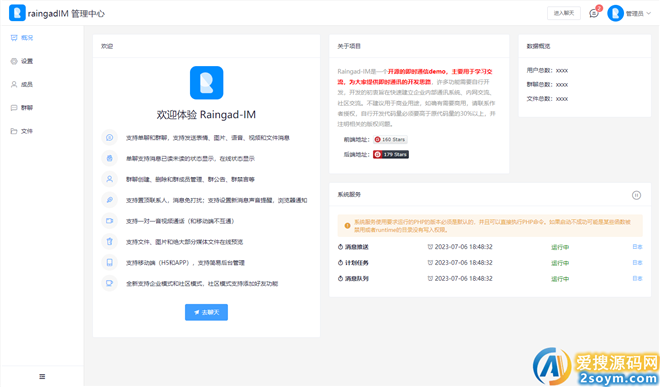Click the blue 去聊天 button
Image resolution: width=660 pixels, height=387 pixels.
coord(206,312)
